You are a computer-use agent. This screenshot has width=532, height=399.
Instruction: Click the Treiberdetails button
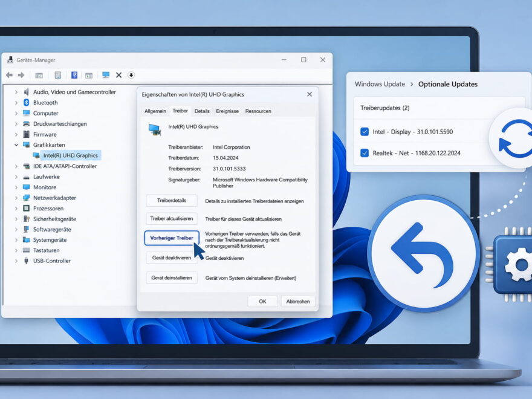tap(172, 201)
